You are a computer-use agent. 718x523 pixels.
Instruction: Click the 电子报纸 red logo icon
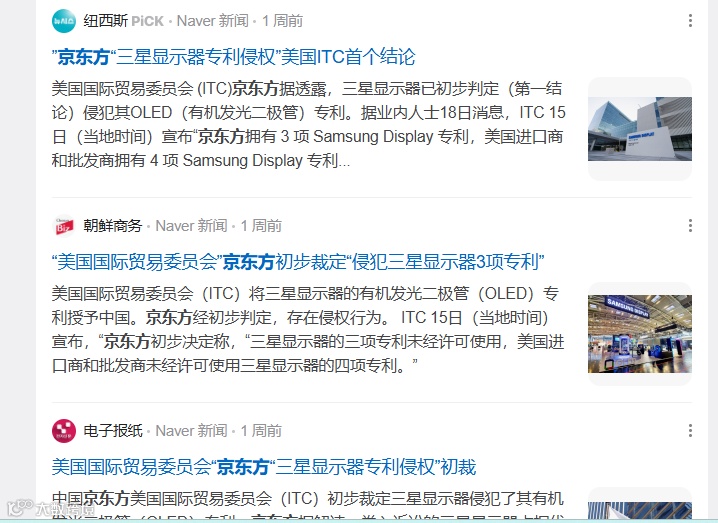tap(64, 431)
